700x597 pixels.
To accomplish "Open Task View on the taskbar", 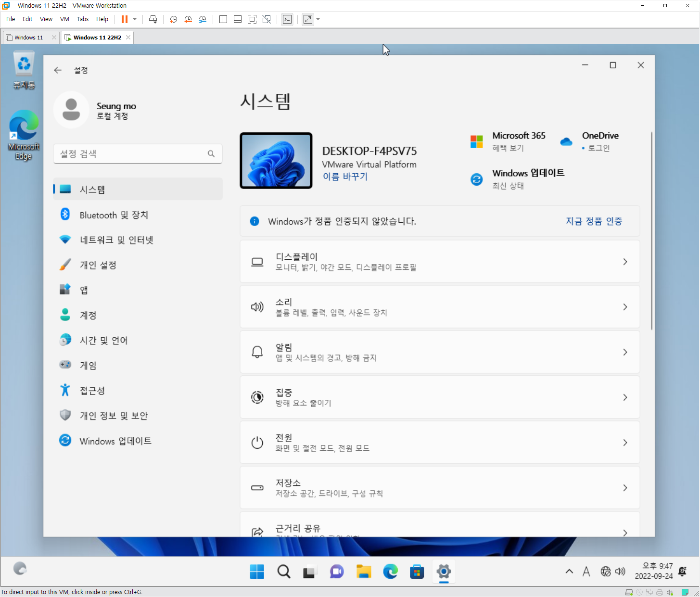I will pyautogui.click(x=309, y=572).
